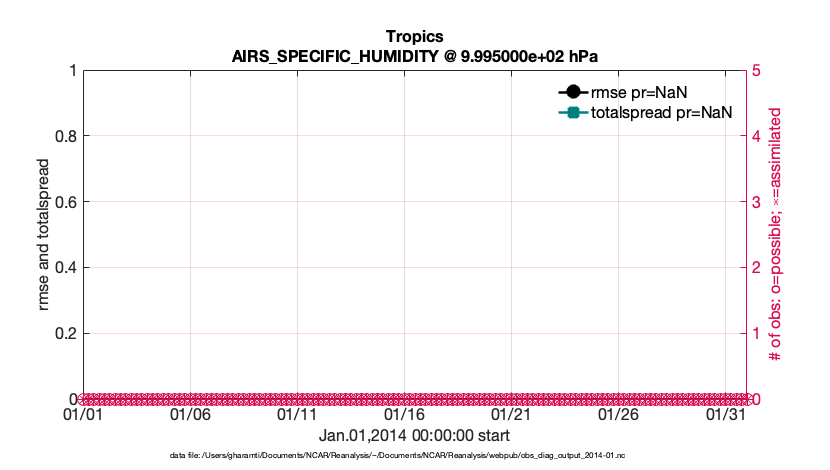Click the 01/06 x-axis tick label

(x=190, y=414)
